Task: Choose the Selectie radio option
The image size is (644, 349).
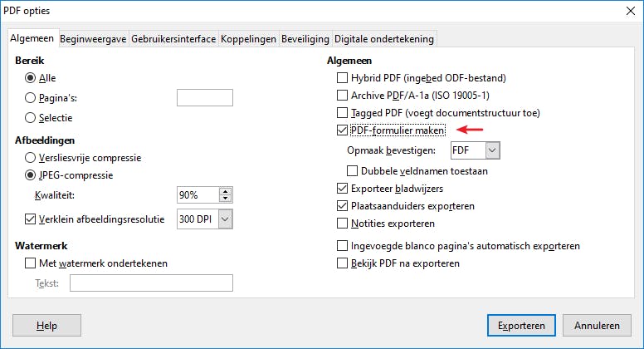Action: pyautogui.click(x=31, y=118)
